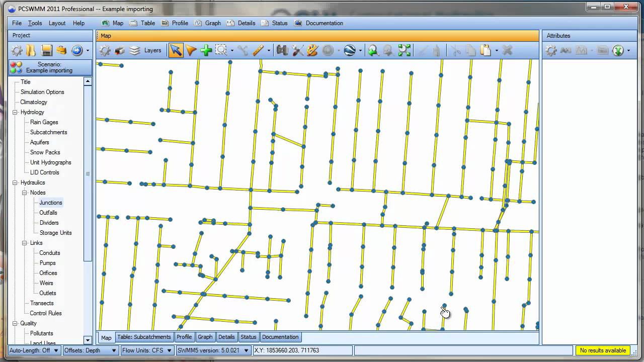The height and width of the screenshot is (362, 644).
Task: Activate the orange arrow select tool
Action: click(191, 50)
